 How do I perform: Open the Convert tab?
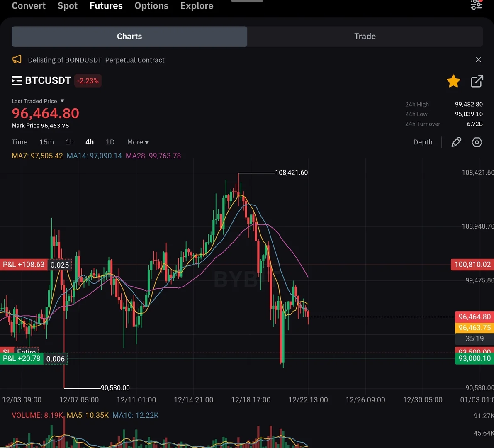pos(29,6)
